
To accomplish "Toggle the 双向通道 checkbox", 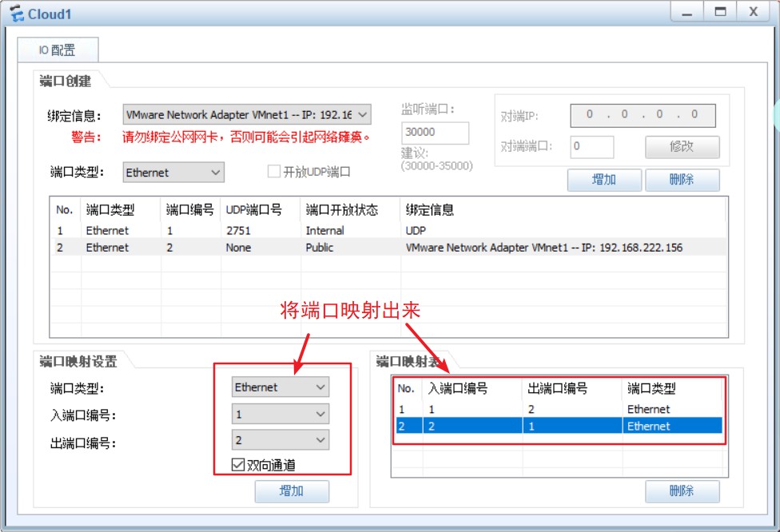I will point(238,465).
